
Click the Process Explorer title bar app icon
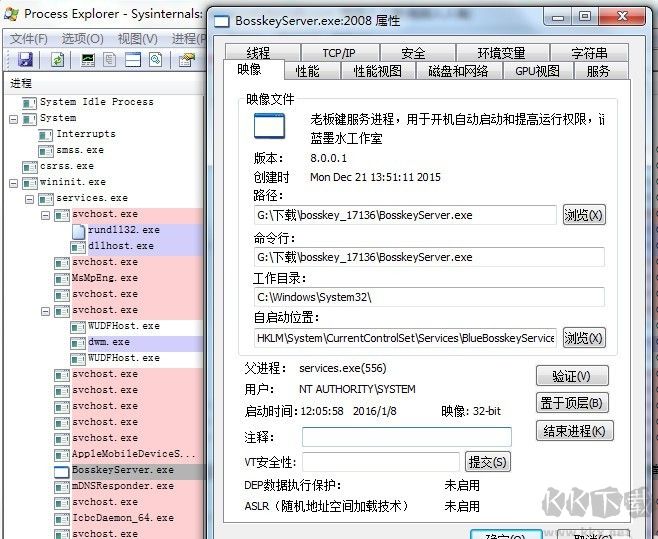pyautogui.click(x=12, y=14)
